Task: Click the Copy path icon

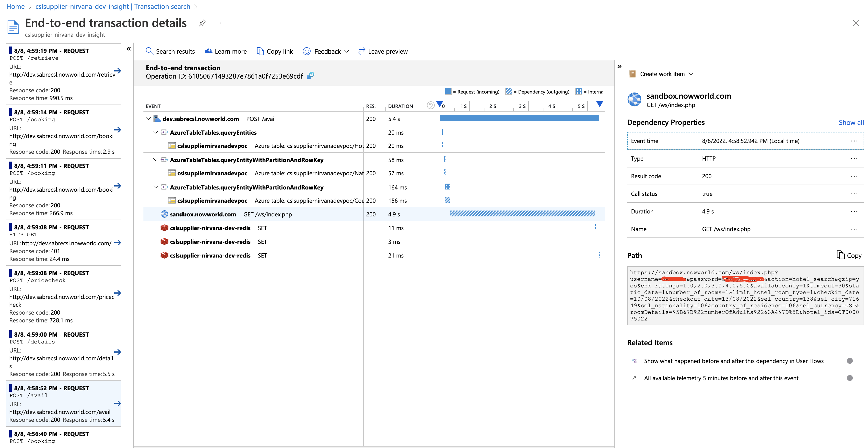Action: [840, 255]
